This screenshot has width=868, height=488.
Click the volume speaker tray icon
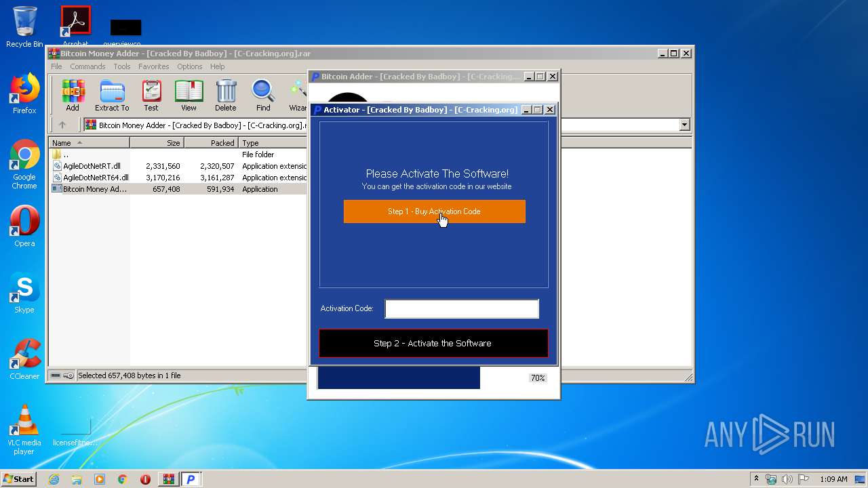787,479
